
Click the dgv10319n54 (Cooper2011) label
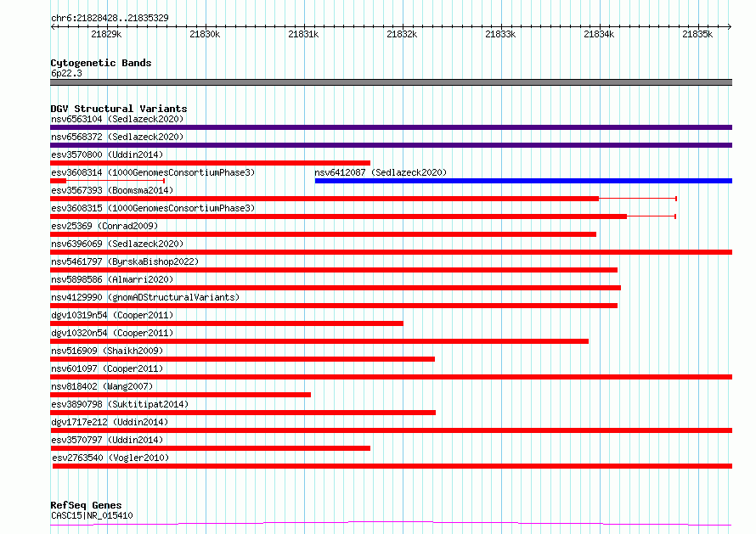[x=112, y=315]
